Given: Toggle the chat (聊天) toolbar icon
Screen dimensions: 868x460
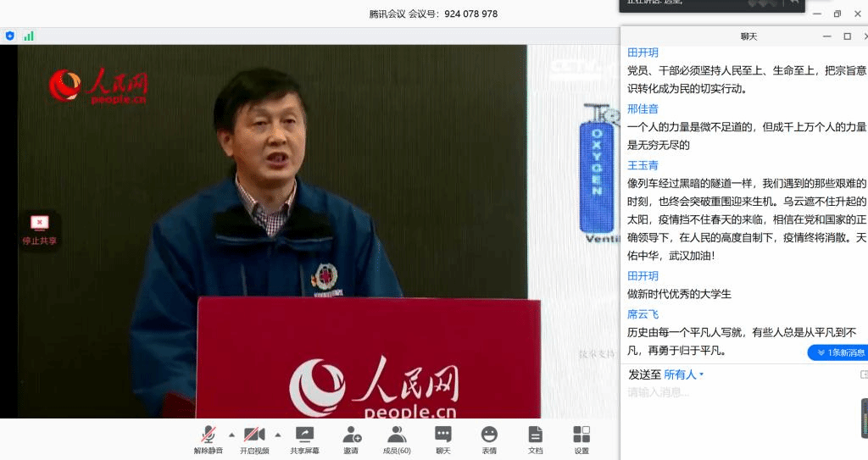Looking at the screenshot, I should pyautogui.click(x=443, y=438).
